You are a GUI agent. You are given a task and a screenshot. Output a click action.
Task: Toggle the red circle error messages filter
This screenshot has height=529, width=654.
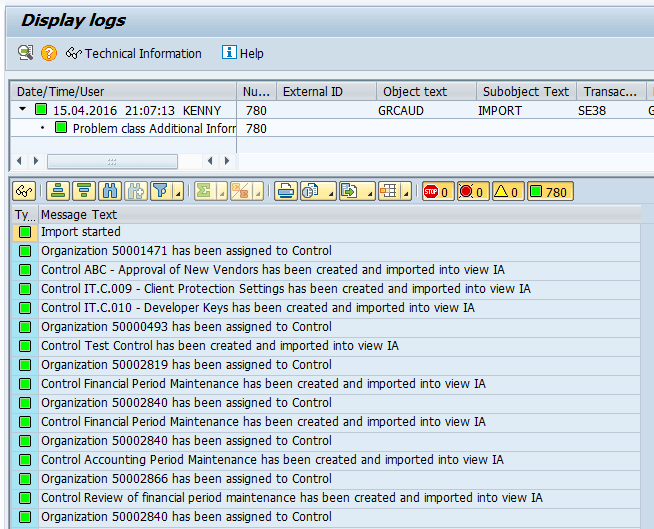[x=471, y=191]
